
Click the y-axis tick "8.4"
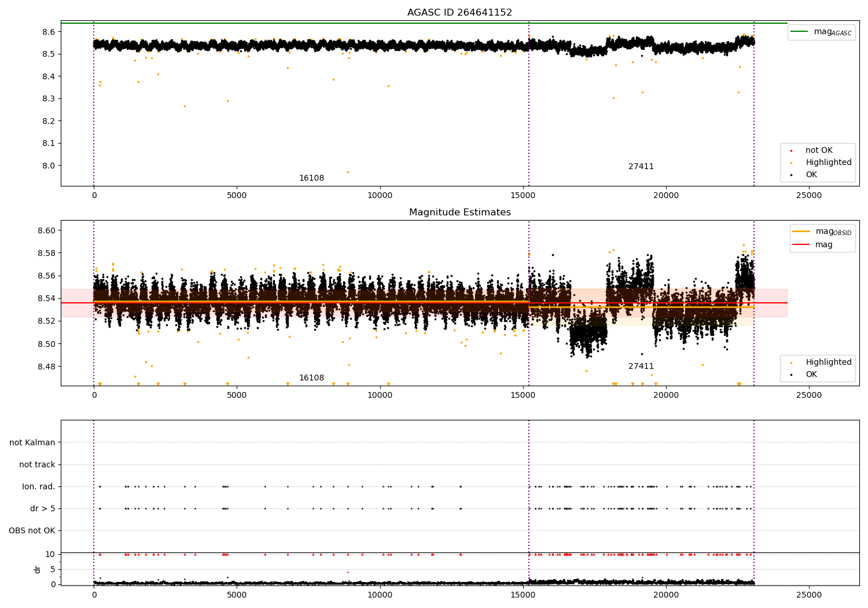pos(49,76)
